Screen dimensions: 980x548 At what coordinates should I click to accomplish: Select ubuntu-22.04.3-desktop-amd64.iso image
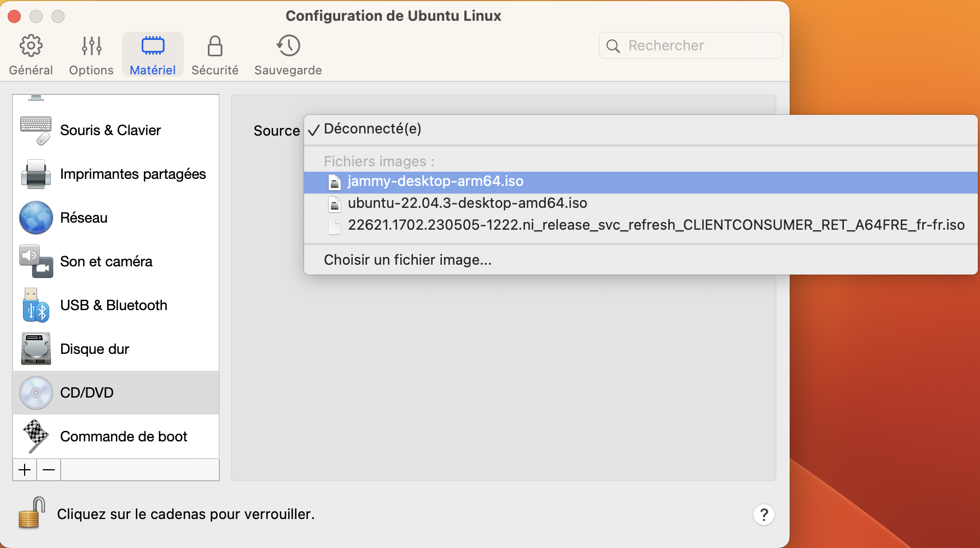tap(640, 203)
